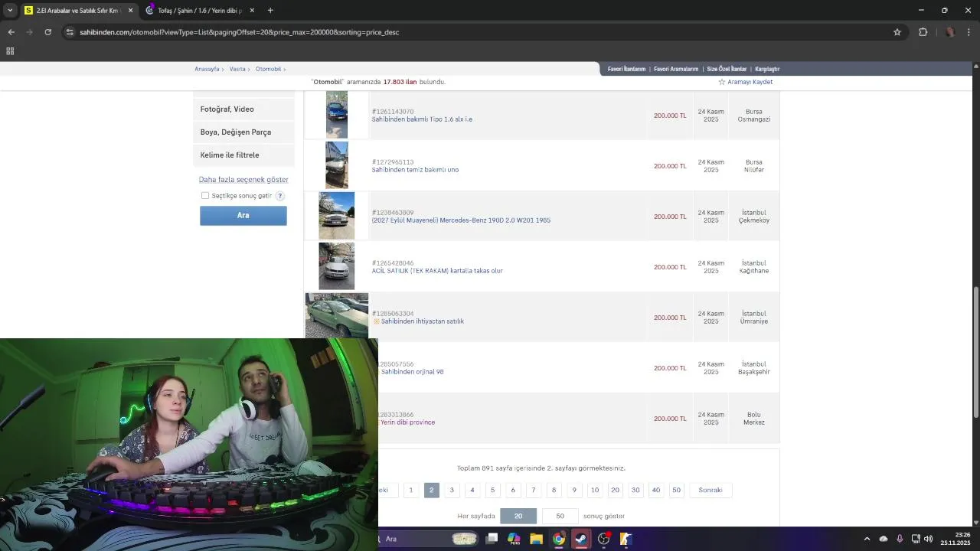The width and height of the screenshot is (980, 551).
Task: Open browser extensions puzzle icon
Action: (923, 32)
